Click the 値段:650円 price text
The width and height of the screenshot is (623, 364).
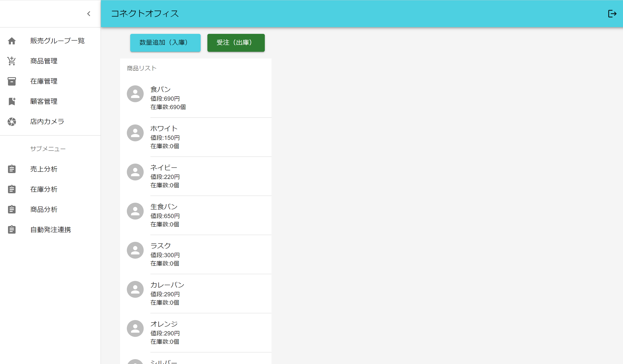165,216
